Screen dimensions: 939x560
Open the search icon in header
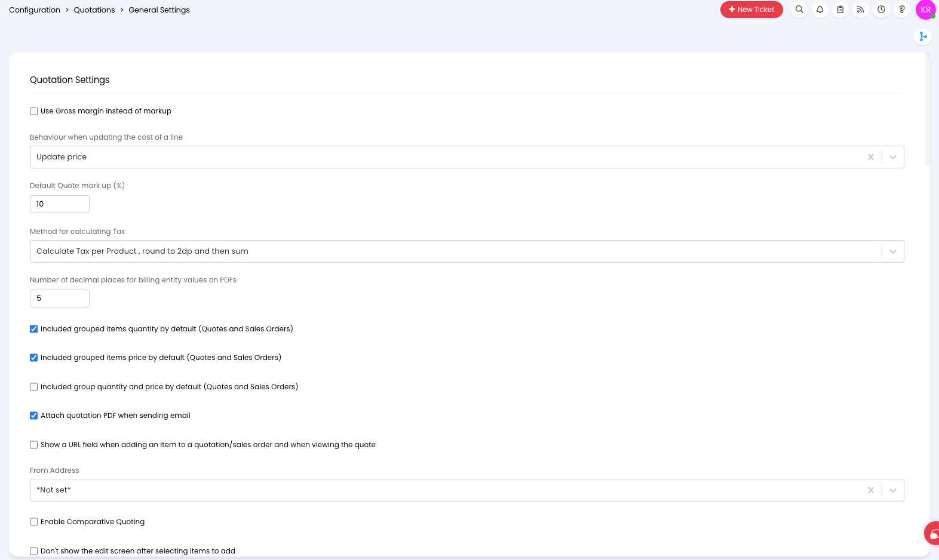pyautogui.click(x=799, y=10)
